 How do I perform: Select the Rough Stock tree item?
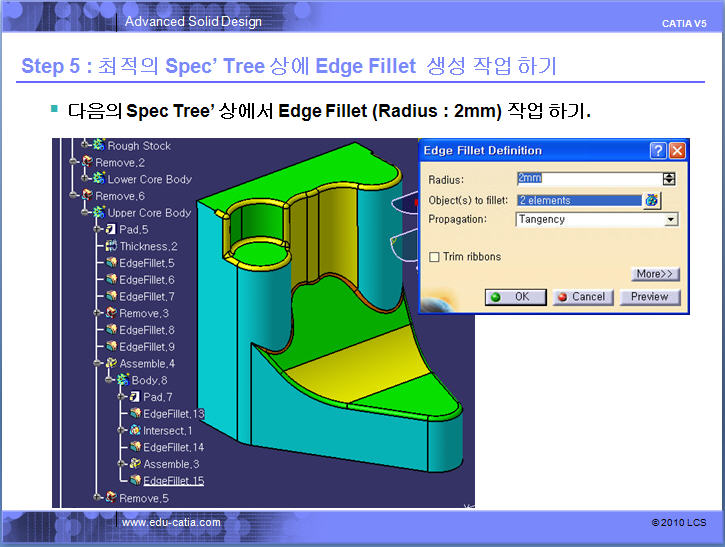click(x=139, y=146)
